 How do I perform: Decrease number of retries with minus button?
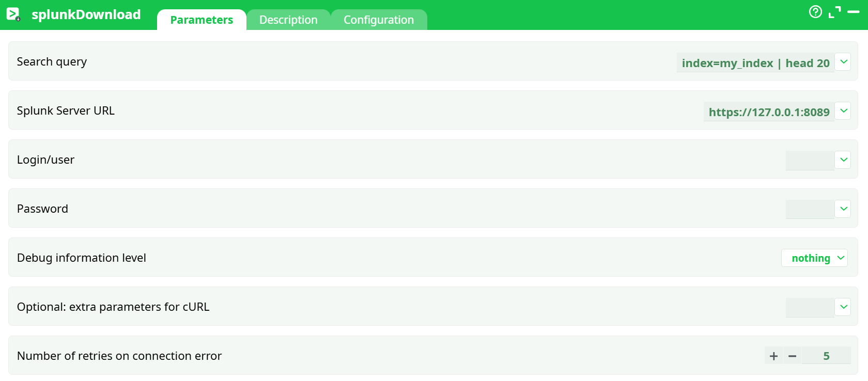tap(792, 356)
